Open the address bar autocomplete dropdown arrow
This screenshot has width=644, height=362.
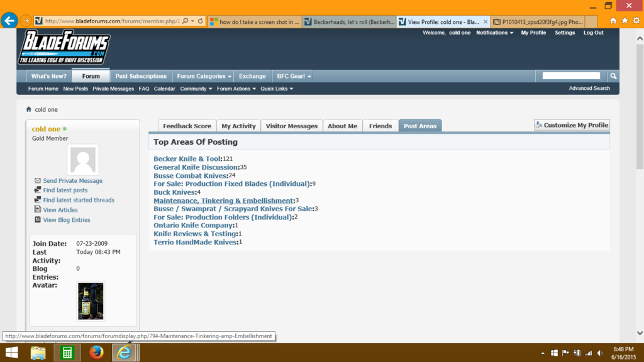pos(192,21)
